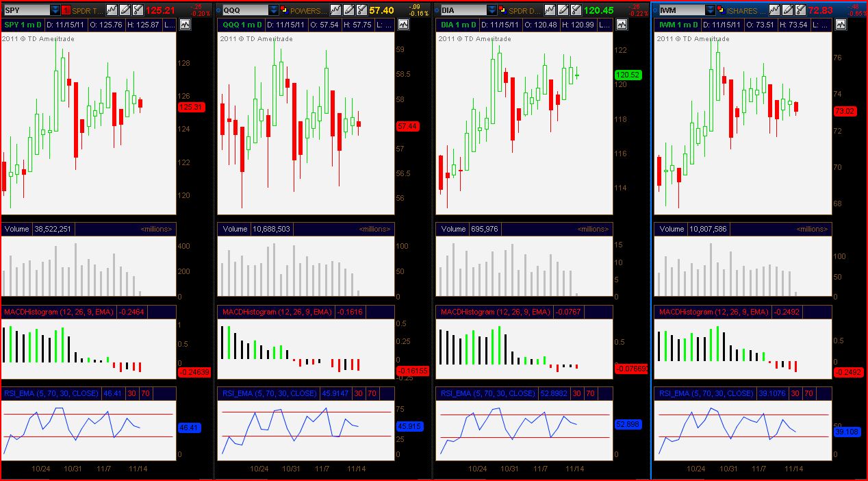Open the QQQ chart studies icon
The width and height of the screenshot is (868, 481).
(335, 10)
